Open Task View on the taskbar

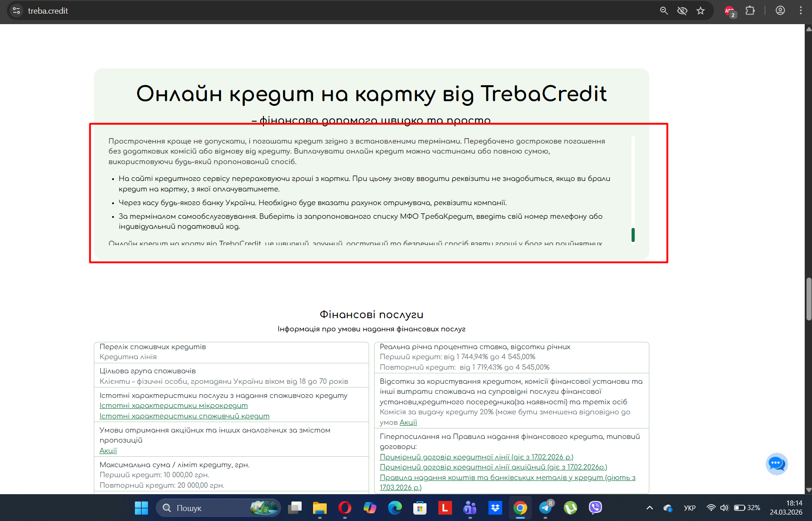pos(295,508)
